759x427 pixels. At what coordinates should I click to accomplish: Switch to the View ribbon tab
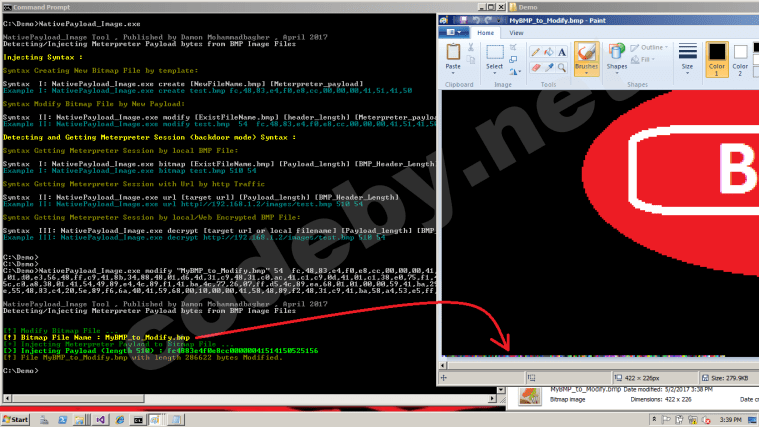click(x=516, y=33)
